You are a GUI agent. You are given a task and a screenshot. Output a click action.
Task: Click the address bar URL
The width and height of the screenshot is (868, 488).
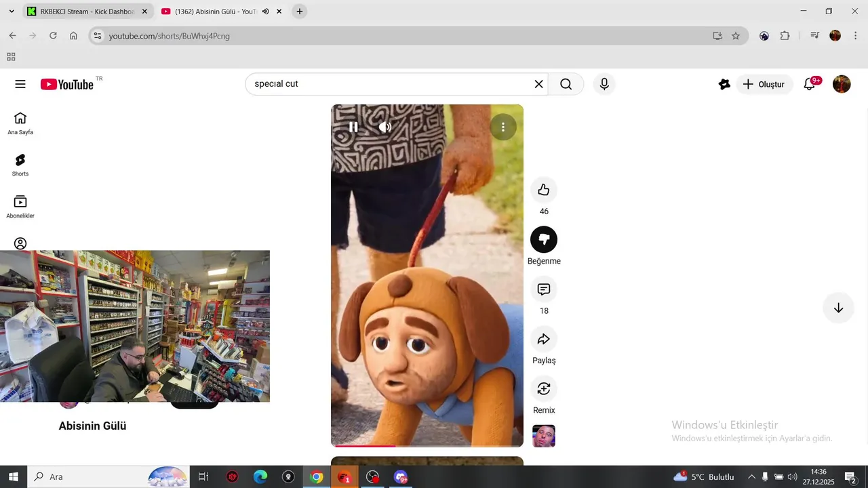170,36
